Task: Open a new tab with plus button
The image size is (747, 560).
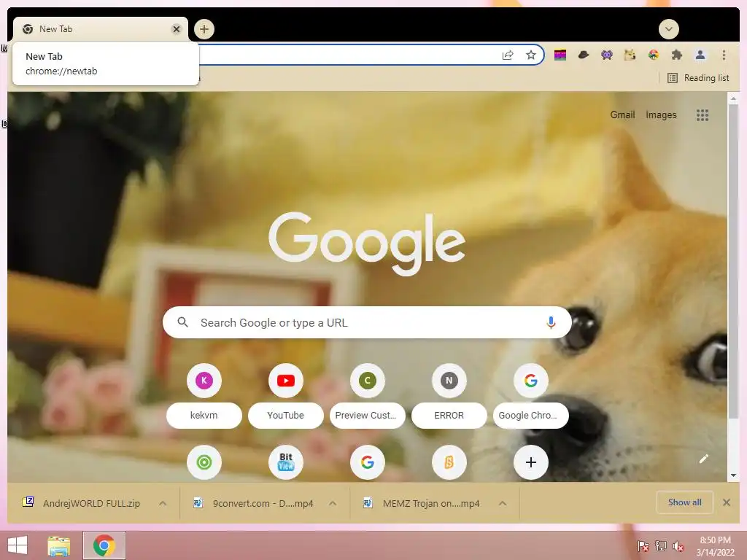Action: (204, 29)
